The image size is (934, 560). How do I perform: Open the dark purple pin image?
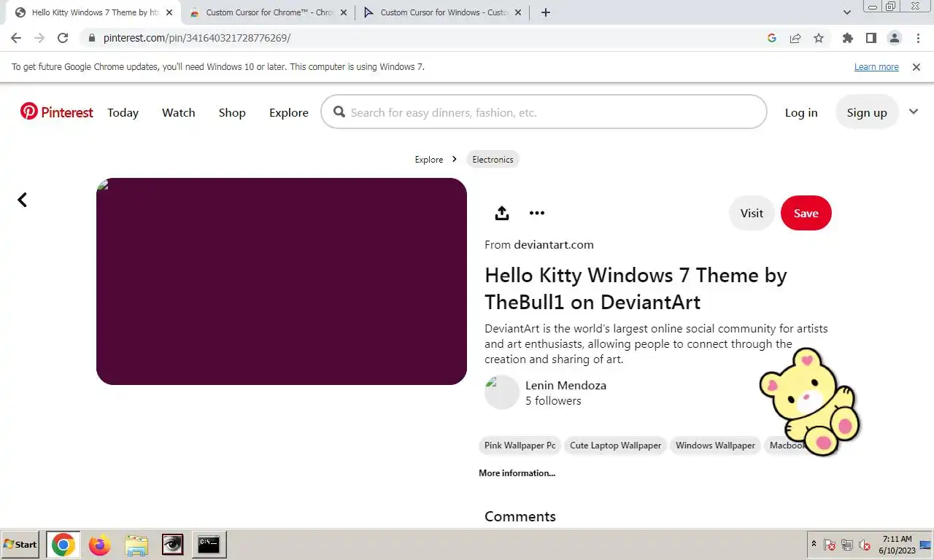282,281
